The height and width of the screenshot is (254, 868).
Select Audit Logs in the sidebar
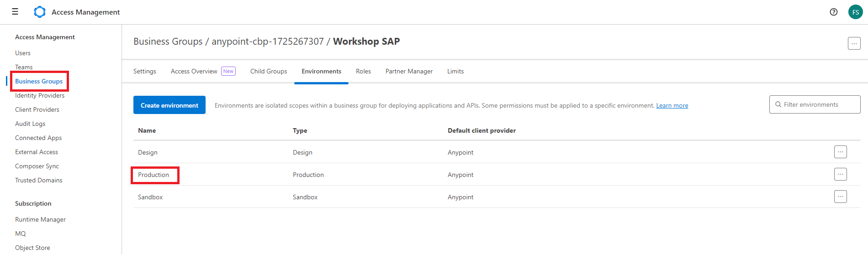pyautogui.click(x=30, y=124)
